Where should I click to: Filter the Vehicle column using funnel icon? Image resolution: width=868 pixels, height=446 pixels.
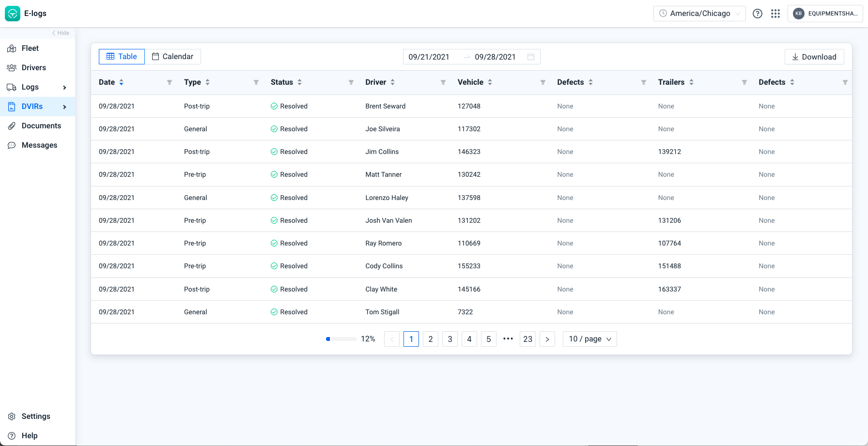pos(543,82)
